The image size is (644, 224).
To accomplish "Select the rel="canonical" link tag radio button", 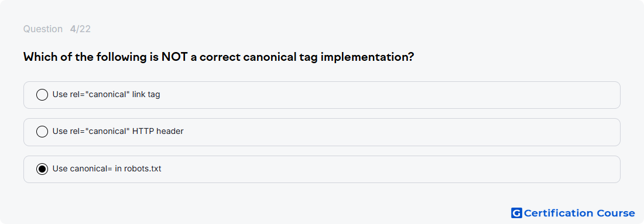I will pos(42,95).
